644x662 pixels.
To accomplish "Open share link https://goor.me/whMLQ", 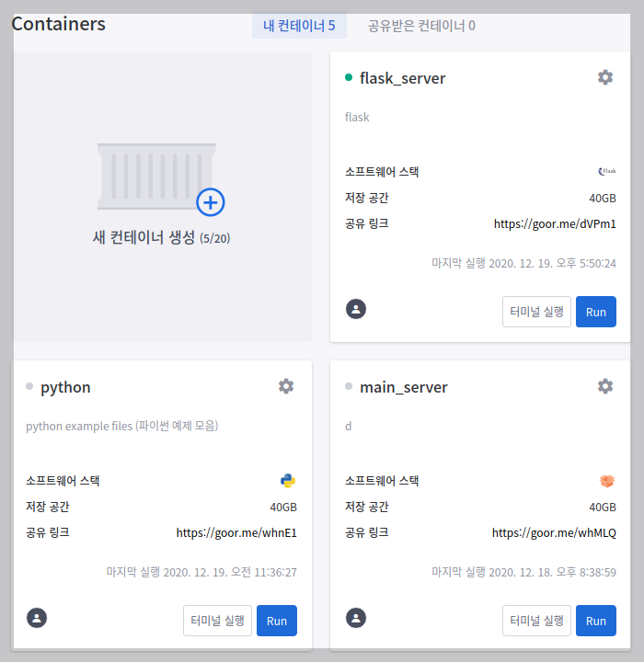I will pyautogui.click(x=554, y=532).
